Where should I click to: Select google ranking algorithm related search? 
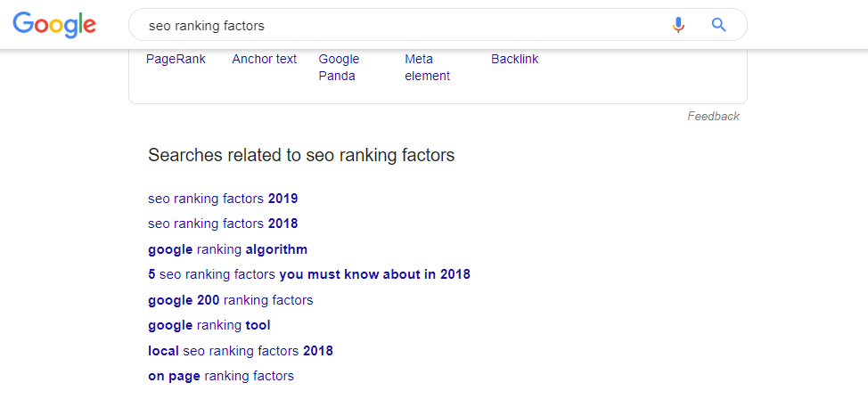[x=227, y=249]
